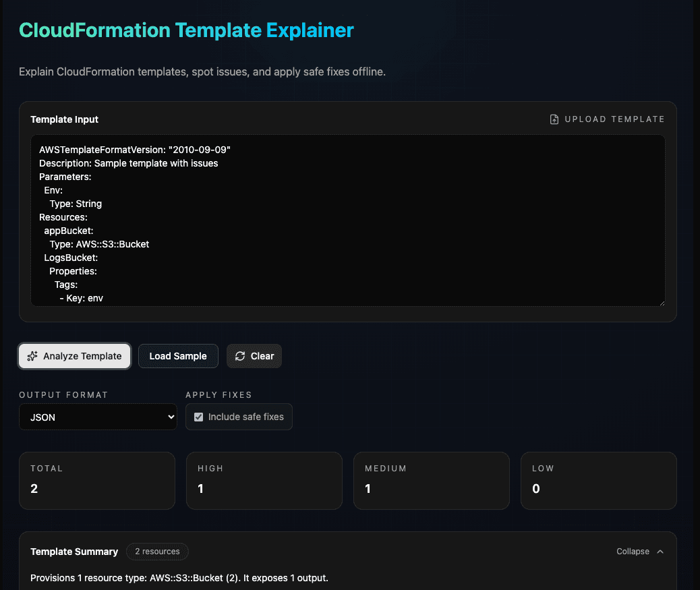This screenshot has width=700, height=590.
Task: Collapse the Template Summary section
Action: (639, 551)
